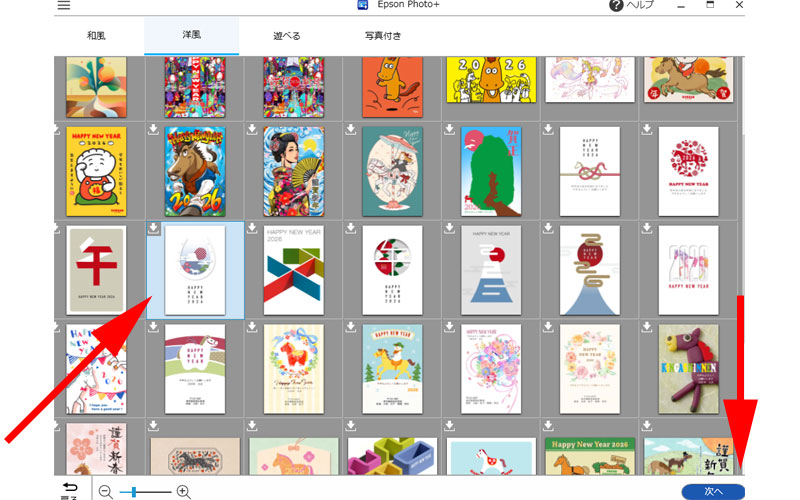Viewport: 800px width, 500px height.
Task: Choose the yellow lucky cat card template
Action: point(97,172)
